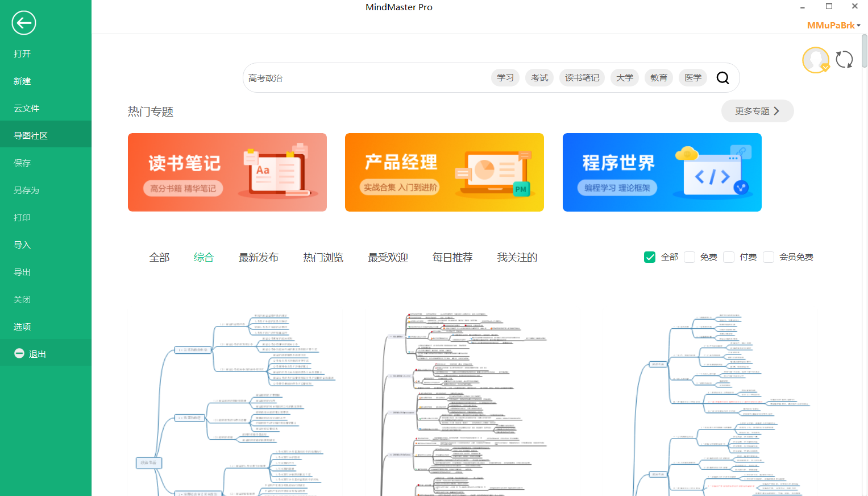Click the 医学 search tag

693,78
